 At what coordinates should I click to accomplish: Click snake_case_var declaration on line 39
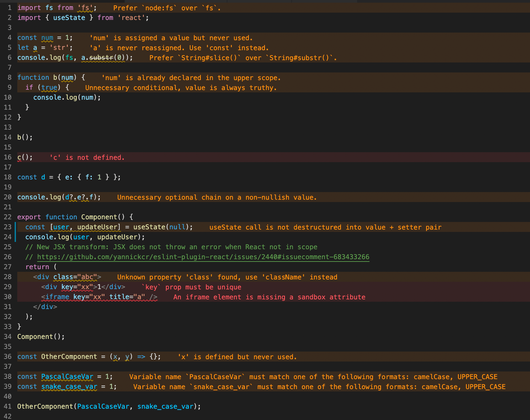69,386
